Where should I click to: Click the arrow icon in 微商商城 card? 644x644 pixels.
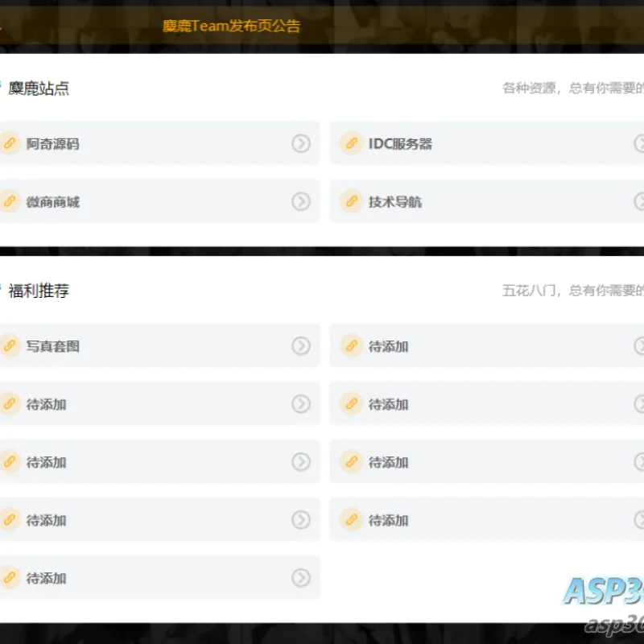301,202
